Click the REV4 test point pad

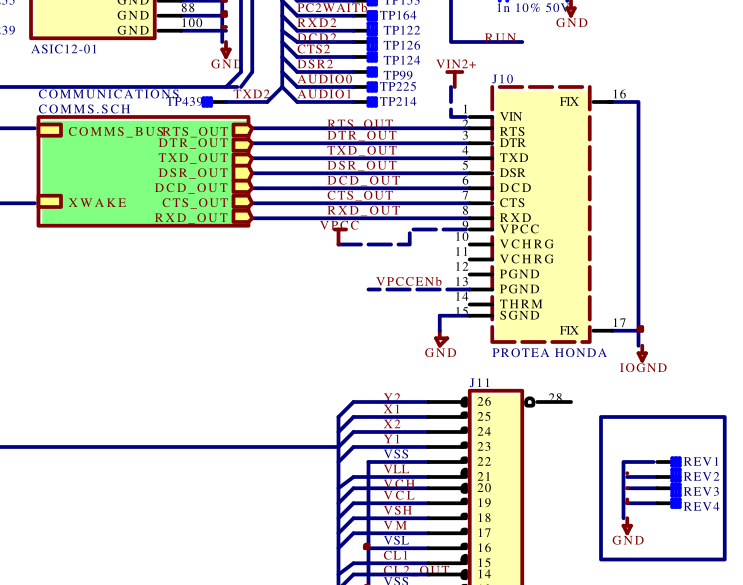(676, 507)
